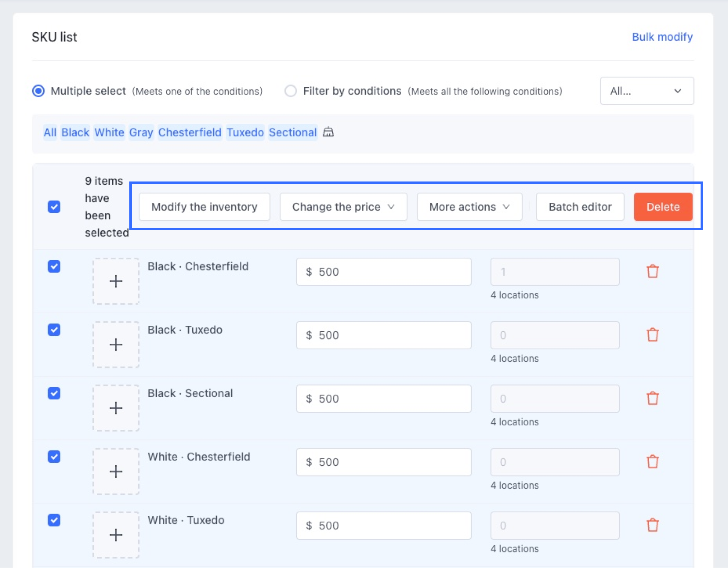The height and width of the screenshot is (568, 728).
Task: Click inventory field of White · Tuxedo
Action: tap(555, 525)
